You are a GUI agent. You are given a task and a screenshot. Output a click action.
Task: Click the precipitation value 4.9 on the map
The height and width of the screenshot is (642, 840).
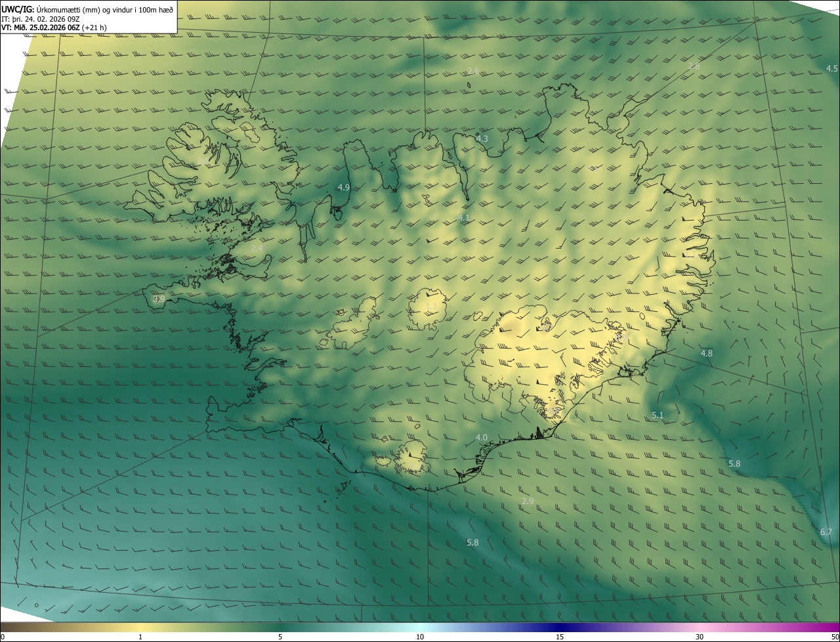[343, 188]
